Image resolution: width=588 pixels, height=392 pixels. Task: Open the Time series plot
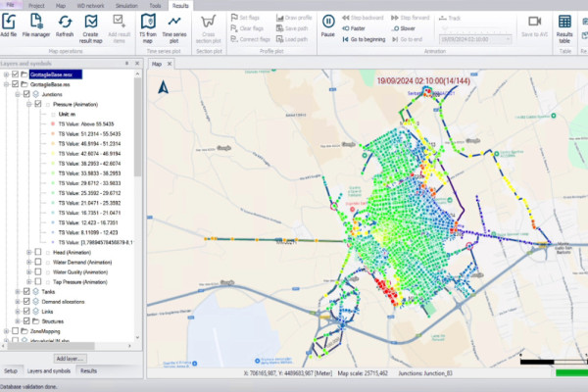tap(174, 27)
